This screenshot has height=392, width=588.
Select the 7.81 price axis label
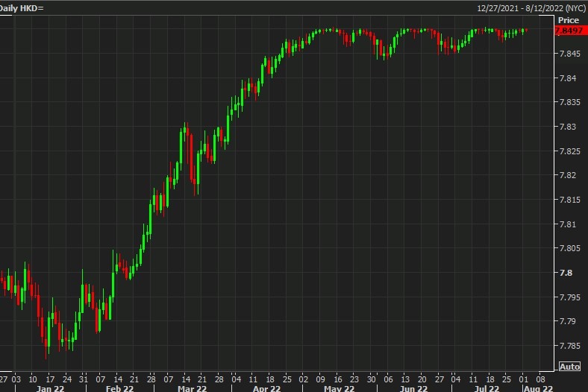(567, 224)
